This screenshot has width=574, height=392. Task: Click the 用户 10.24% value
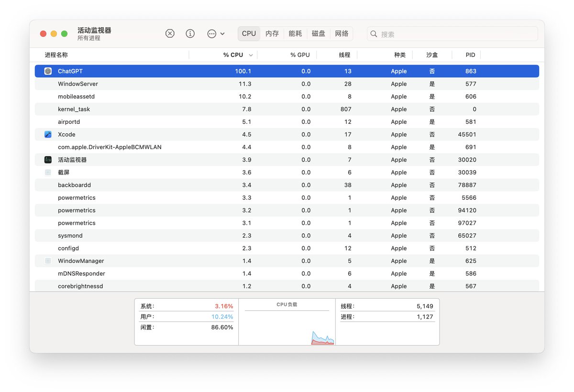[x=222, y=316]
